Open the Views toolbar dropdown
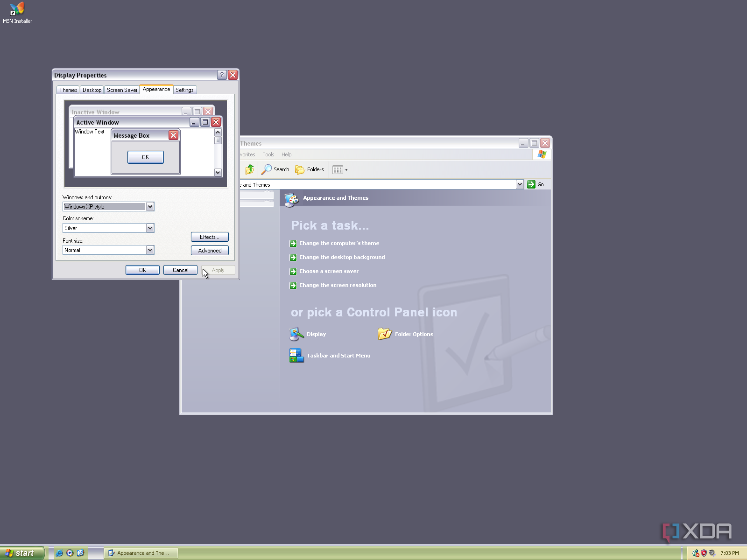The width and height of the screenshot is (747, 560). coord(340,170)
